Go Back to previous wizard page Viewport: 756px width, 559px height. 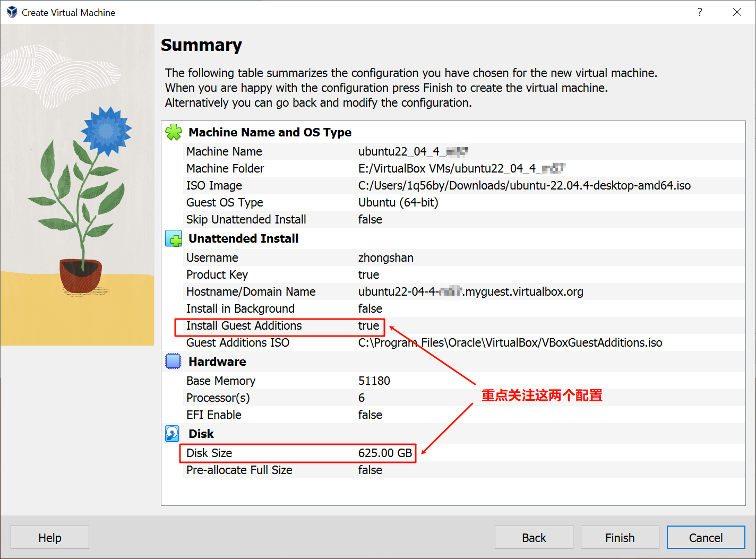point(534,537)
